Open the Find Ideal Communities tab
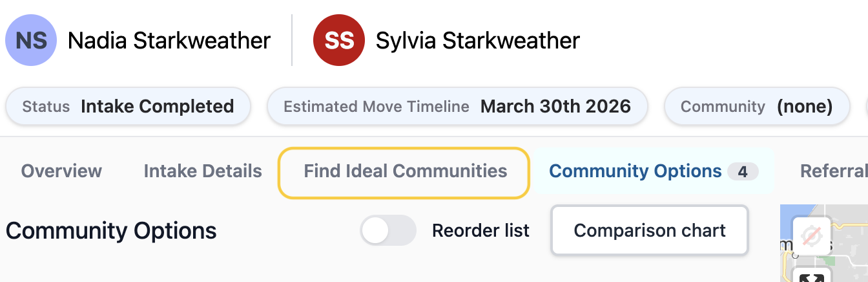This screenshot has height=282, width=868. [404, 171]
